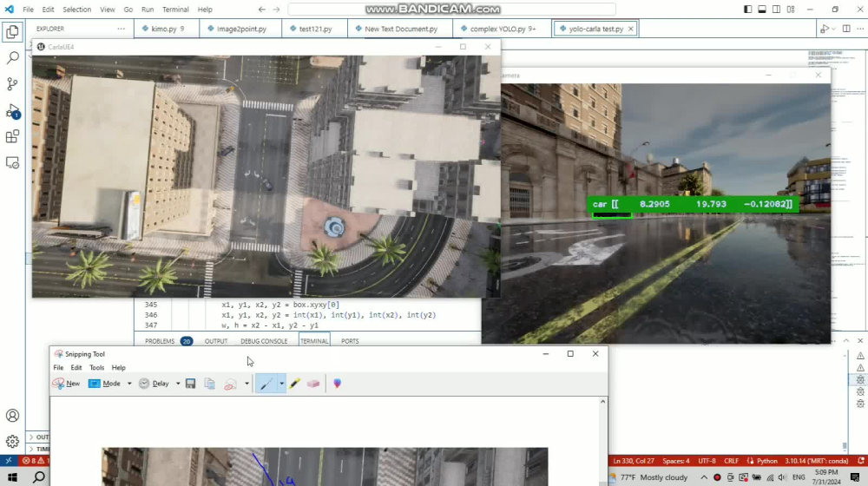The image size is (868, 486).
Task: Open Run and Debug view
Action: click(x=12, y=110)
